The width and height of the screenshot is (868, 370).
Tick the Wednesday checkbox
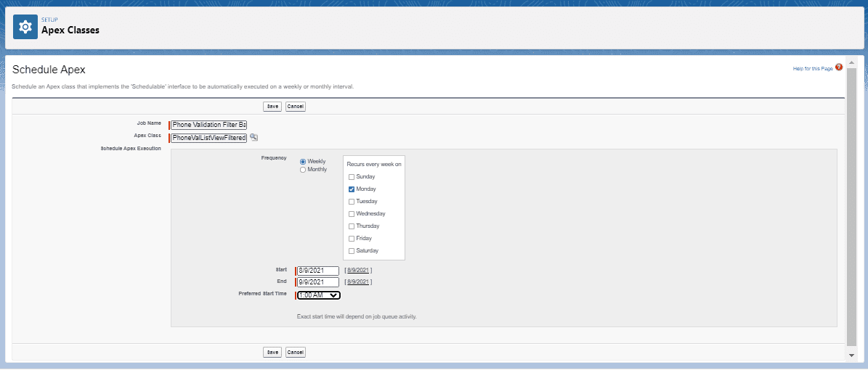(x=352, y=214)
